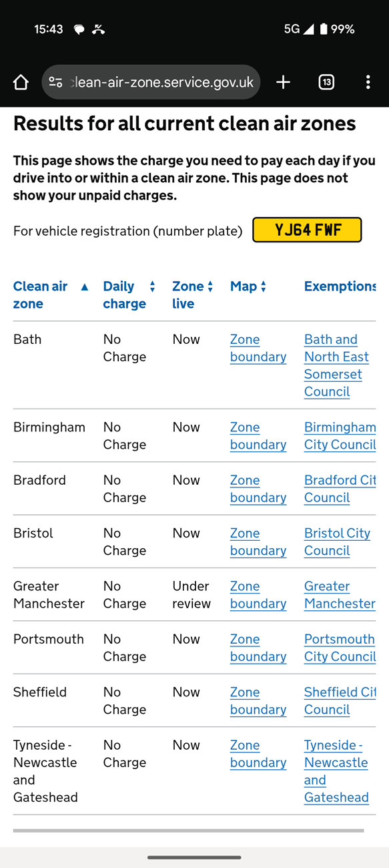This screenshot has height=868, width=389.
Task: Open a new tab with plus icon
Action: click(x=283, y=82)
